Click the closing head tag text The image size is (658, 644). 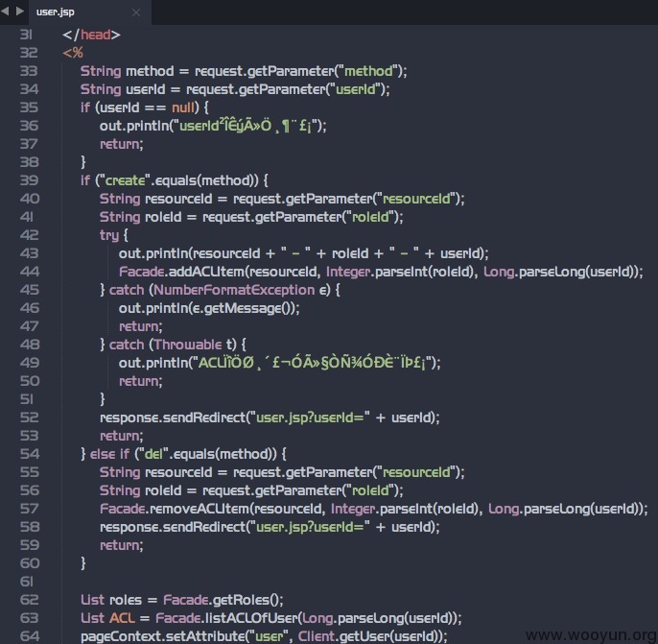[x=91, y=35]
